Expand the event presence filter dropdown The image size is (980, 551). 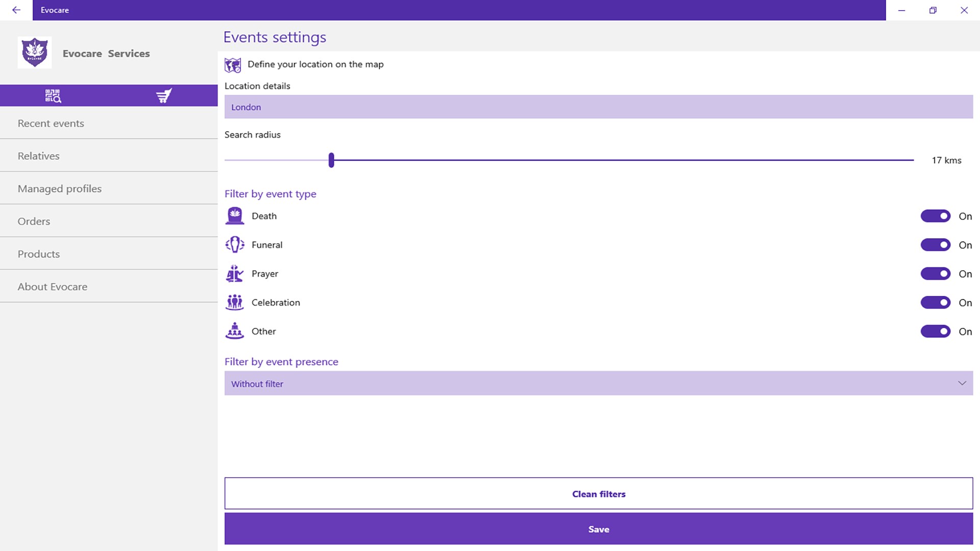tap(962, 383)
